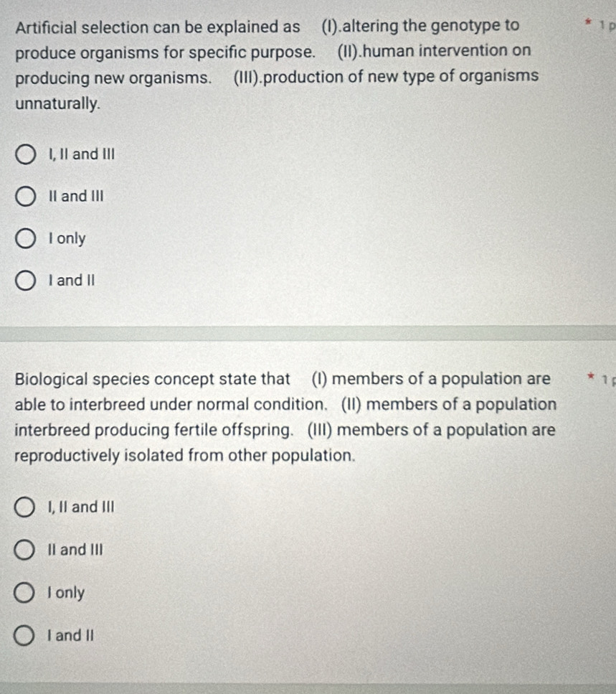Select 'I, II and III' for artificial selection question
This screenshot has height=694, width=616.
point(26,154)
